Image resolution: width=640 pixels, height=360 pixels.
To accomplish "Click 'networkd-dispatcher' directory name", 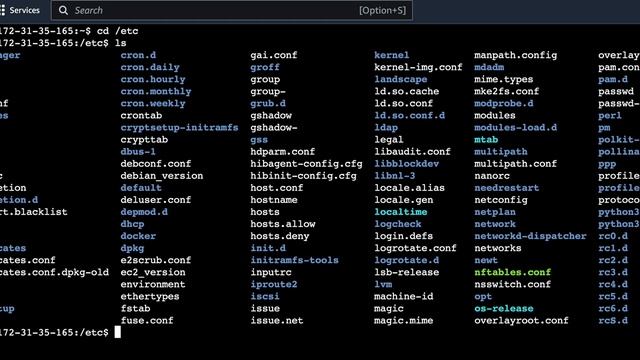I will (x=530, y=236).
